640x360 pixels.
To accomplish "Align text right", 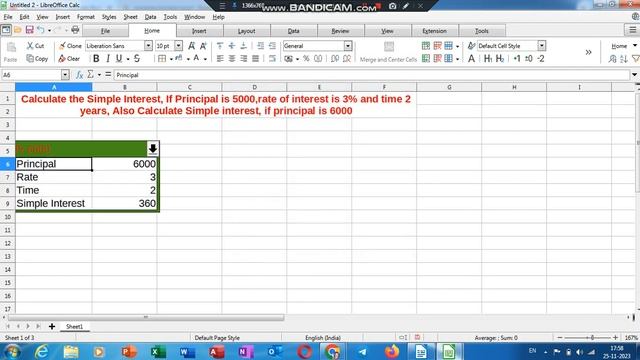I will pyautogui.click(x=244, y=59).
